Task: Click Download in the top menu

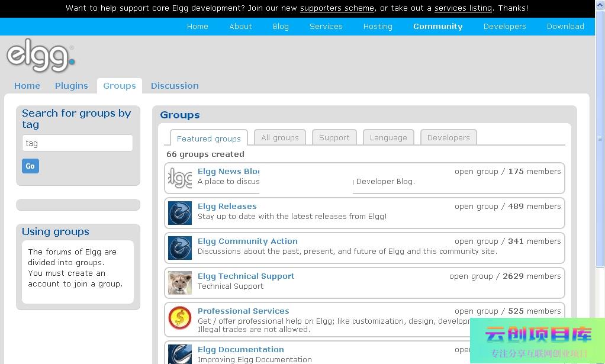Action: [x=565, y=27]
